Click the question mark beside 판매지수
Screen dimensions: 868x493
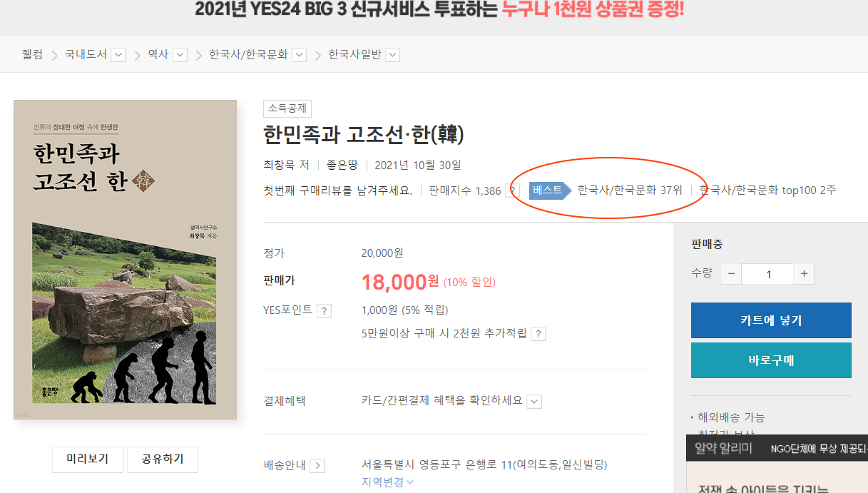click(x=511, y=190)
